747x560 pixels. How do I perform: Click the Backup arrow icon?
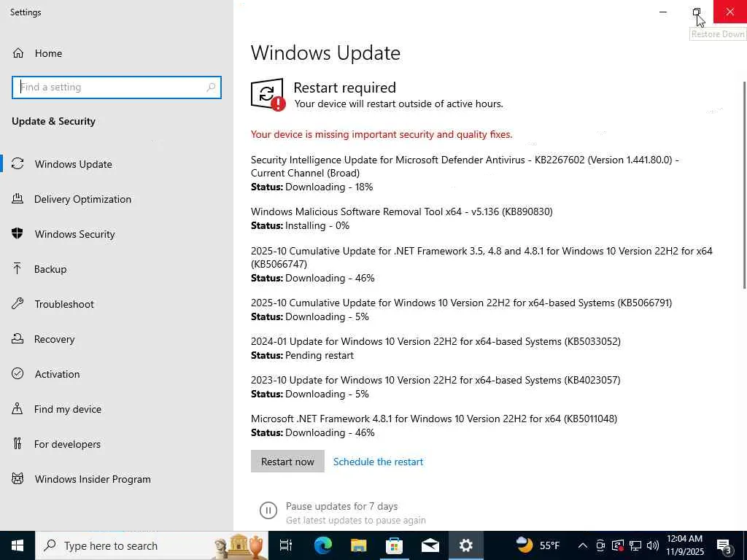click(18, 268)
